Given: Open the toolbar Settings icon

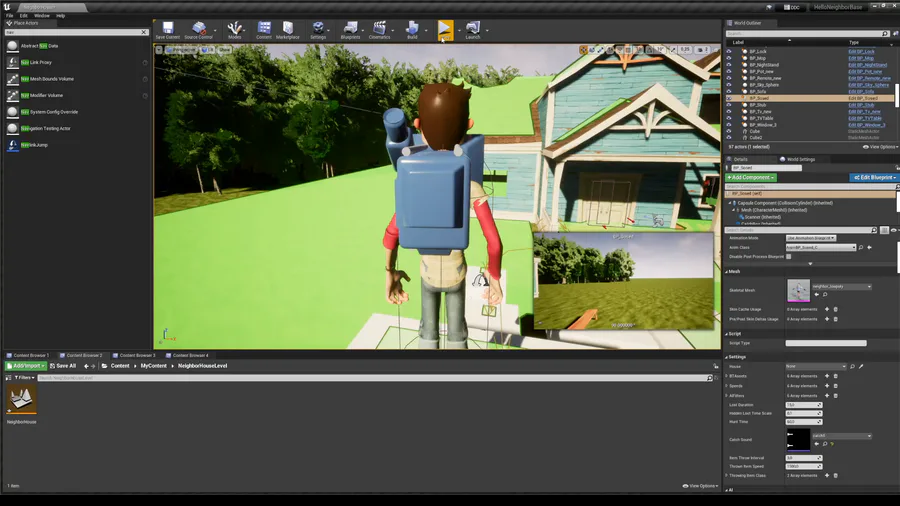Looking at the screenshot, I should [318, 30].
